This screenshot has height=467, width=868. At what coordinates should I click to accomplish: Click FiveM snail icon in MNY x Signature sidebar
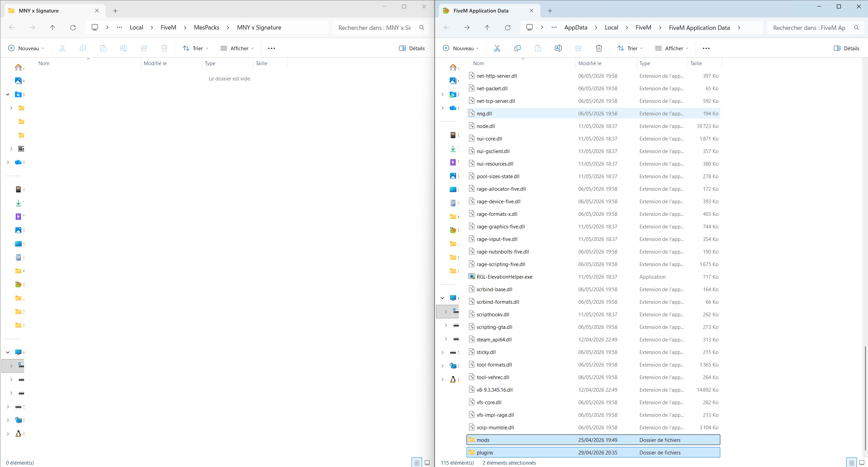coord(18,284)
